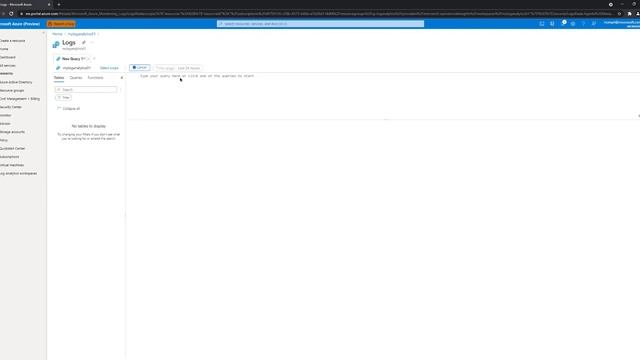The image size is (640, 360).
Task: Open Azure Active Directory in the sidebar
Action: (x=16, y=82)
